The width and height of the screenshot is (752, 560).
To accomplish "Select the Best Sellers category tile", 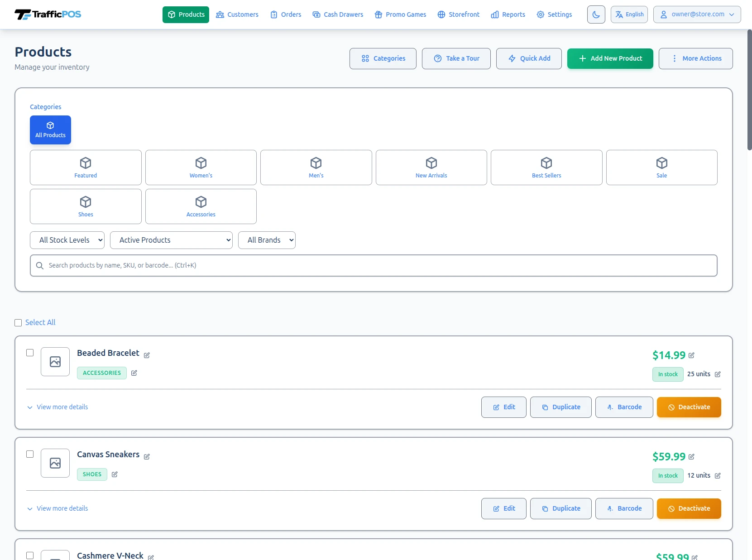I will (x=546, y=168).
